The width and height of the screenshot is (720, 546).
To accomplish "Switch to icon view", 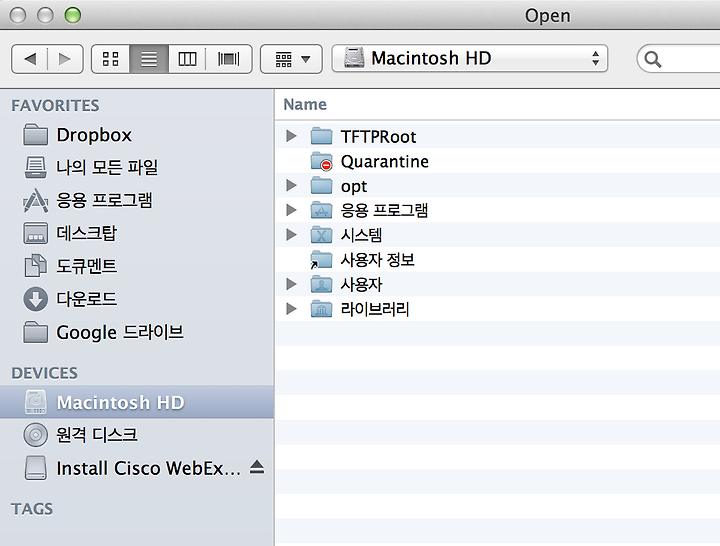I will pos(111,59).
